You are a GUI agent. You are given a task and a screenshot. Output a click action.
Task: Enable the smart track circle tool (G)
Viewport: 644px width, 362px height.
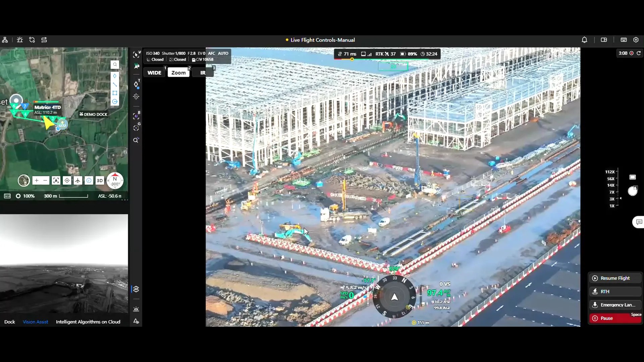tap(136, 128)
